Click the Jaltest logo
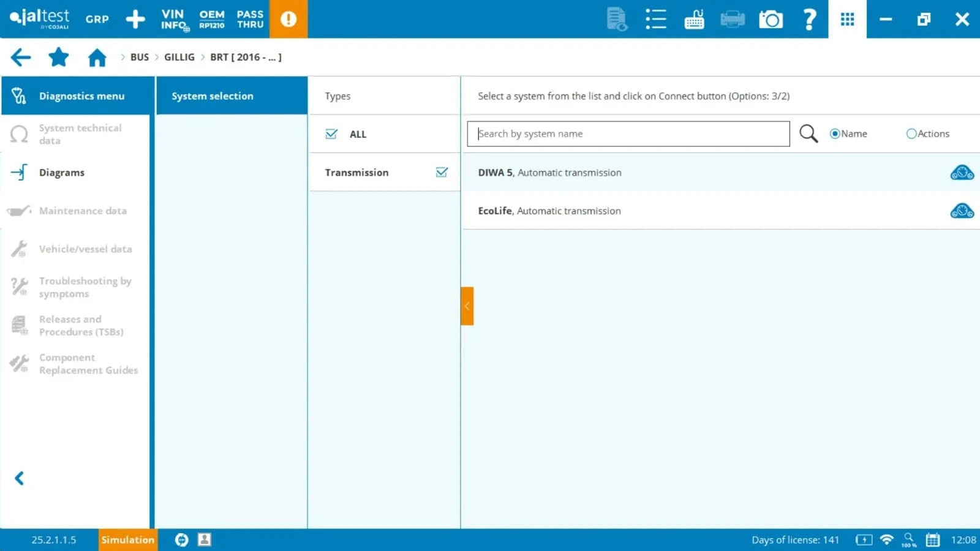The height and width of the screenshot is (551, 980). click(x=40, y=18)
